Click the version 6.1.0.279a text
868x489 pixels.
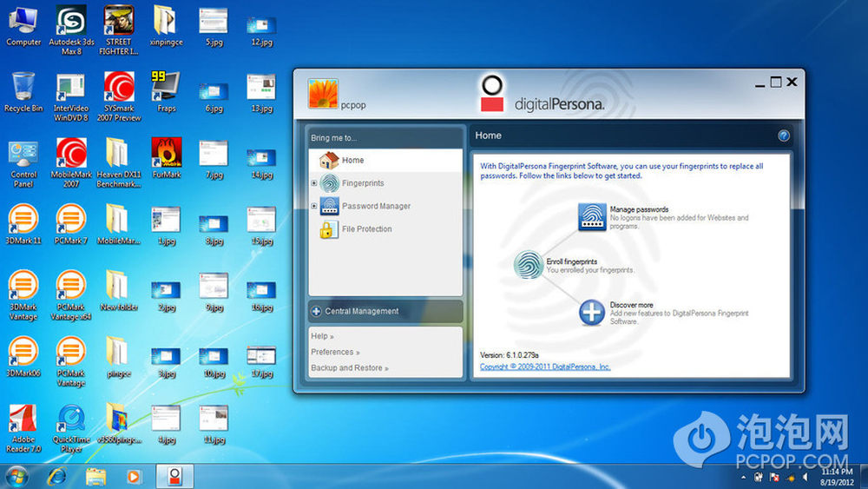tap(510, 355)
